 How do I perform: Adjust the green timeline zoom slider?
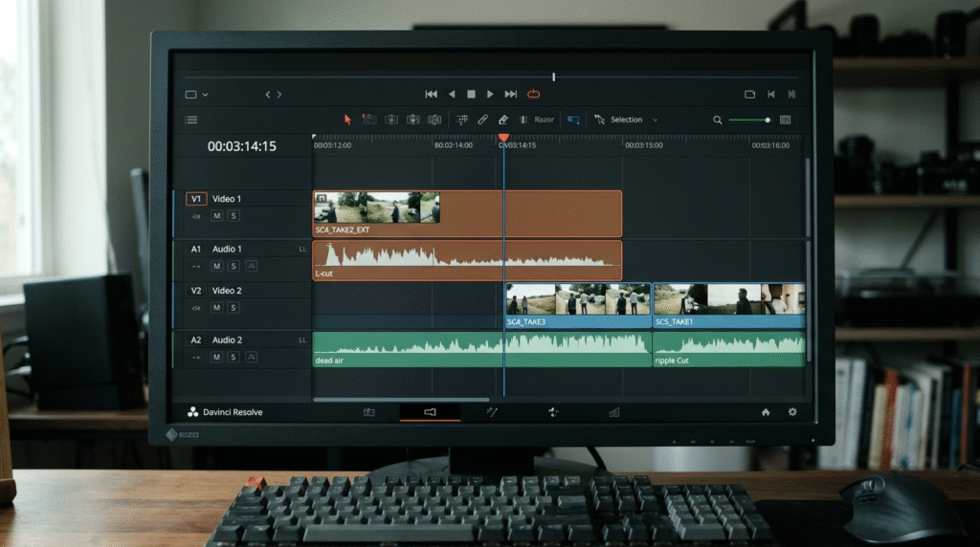[x=750, y=120]
